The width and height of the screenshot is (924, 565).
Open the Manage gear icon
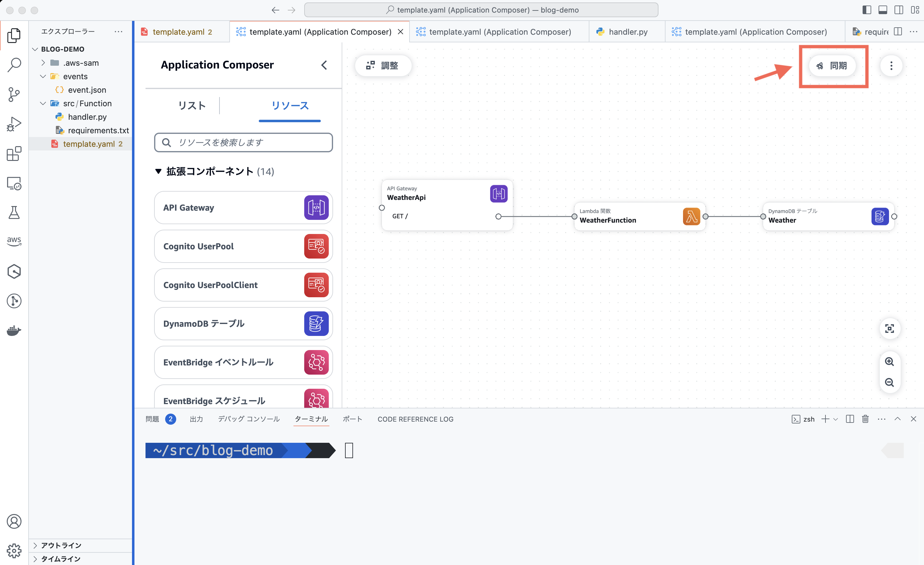point(14,550)
